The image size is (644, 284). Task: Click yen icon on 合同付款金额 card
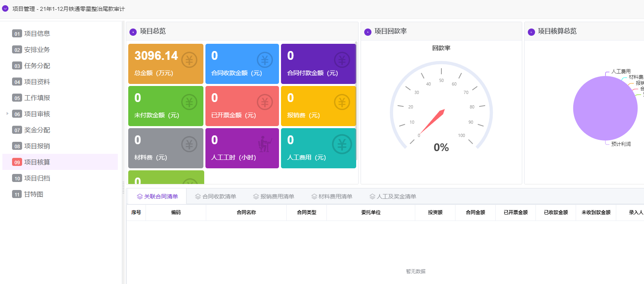(342, 60)
